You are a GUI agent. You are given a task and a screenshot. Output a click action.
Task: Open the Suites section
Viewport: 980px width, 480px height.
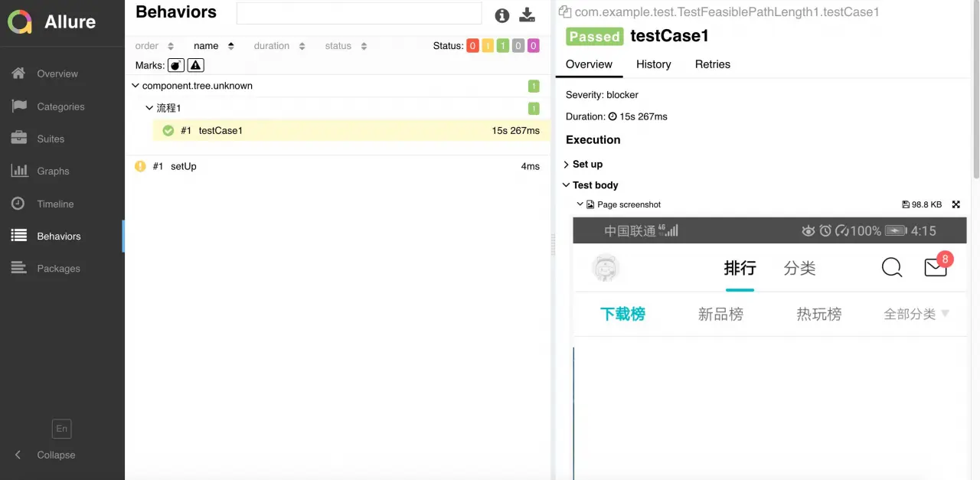(x=51, y=139)
